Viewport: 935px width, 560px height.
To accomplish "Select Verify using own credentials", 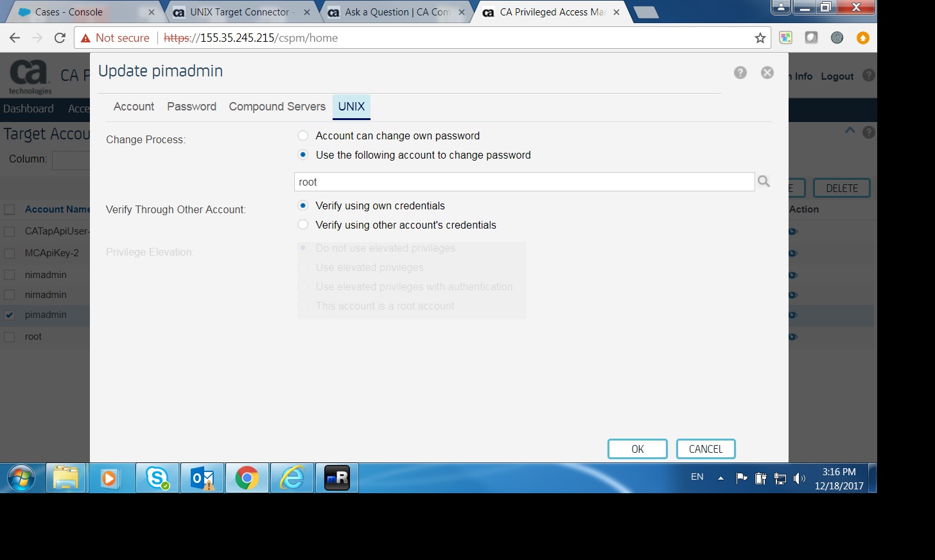I will point(303,206).
